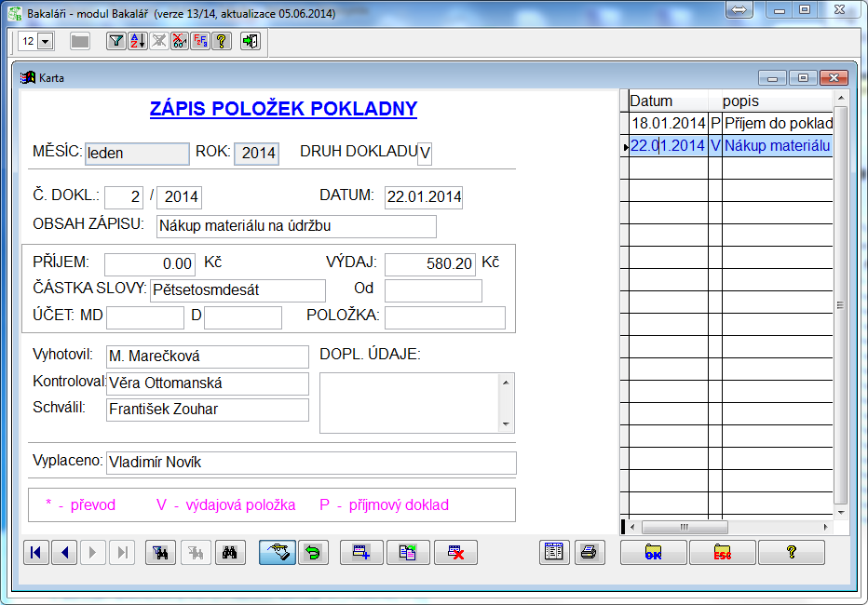Click the filter funnel icon in top toolbar
868x605 pixels.
[x=115, y=41]
